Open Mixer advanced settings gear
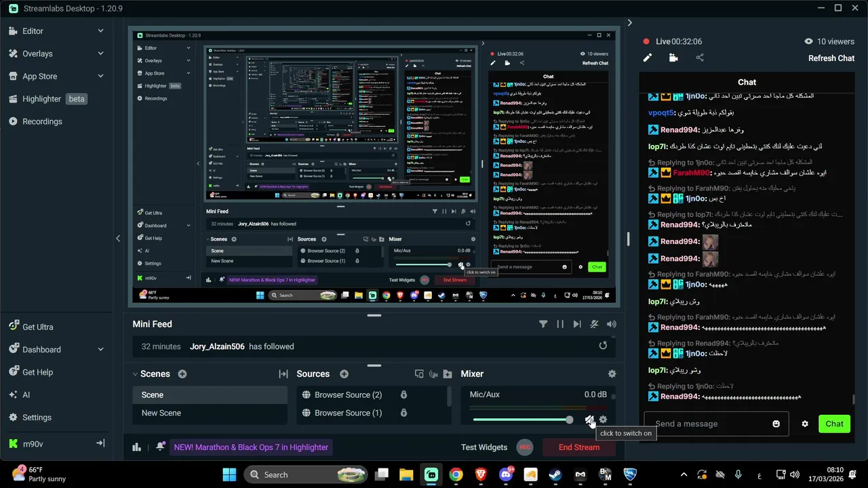Image resolution: width=868 pixels, height=488 pixels. (x=612, y=373)
